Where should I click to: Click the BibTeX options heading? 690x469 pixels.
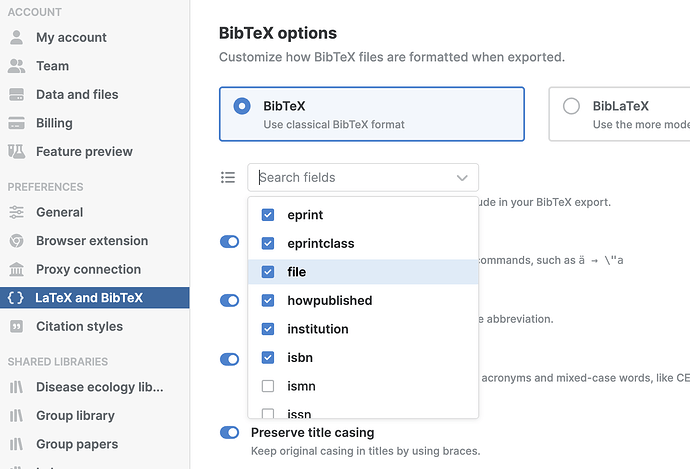(278, 33)
